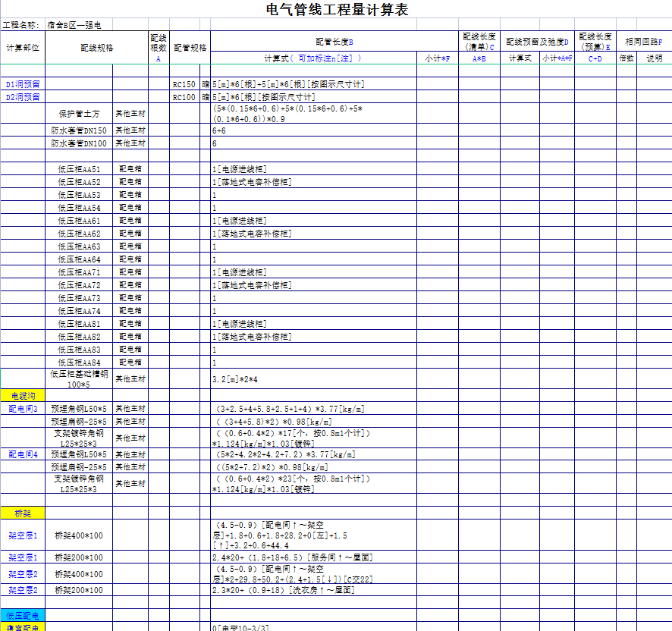Screen dimensions: 672x631
Task: Select the 小计*A*F sub-header
Action: [x=557, y=58]
